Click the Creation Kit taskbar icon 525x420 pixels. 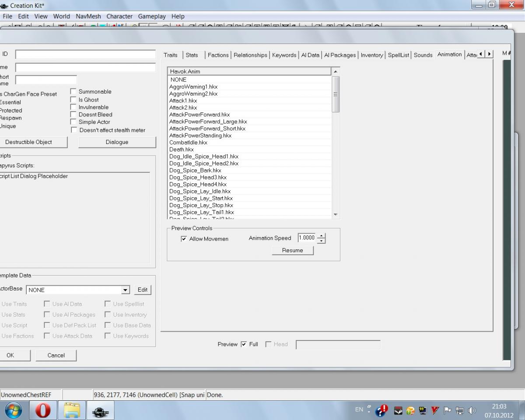(x=100, y=410)
